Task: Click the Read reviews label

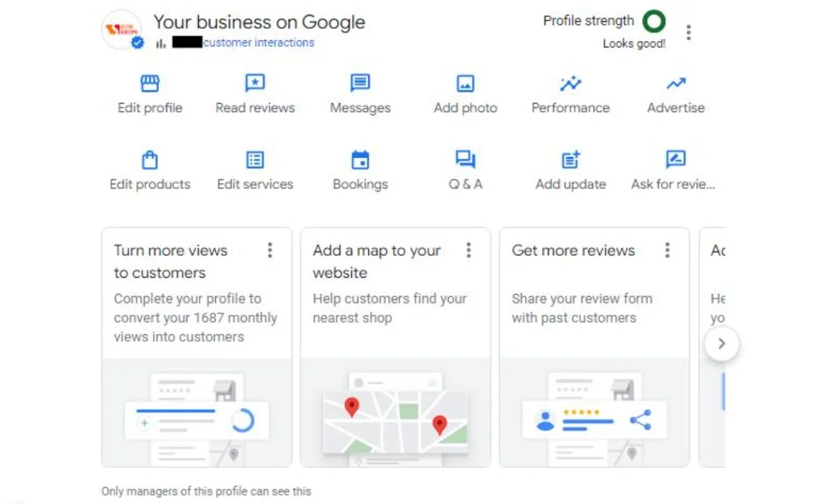Action: coord(255,108)
